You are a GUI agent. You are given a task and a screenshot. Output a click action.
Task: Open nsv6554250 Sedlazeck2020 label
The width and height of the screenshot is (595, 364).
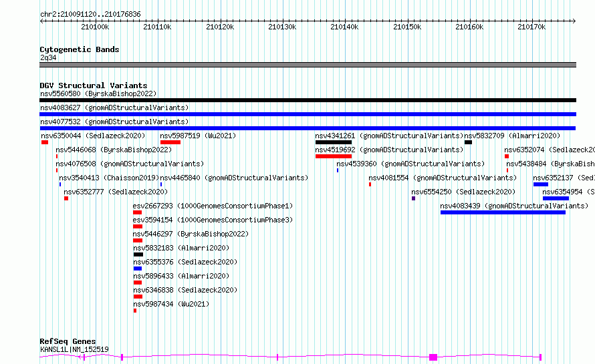point(463,192)
